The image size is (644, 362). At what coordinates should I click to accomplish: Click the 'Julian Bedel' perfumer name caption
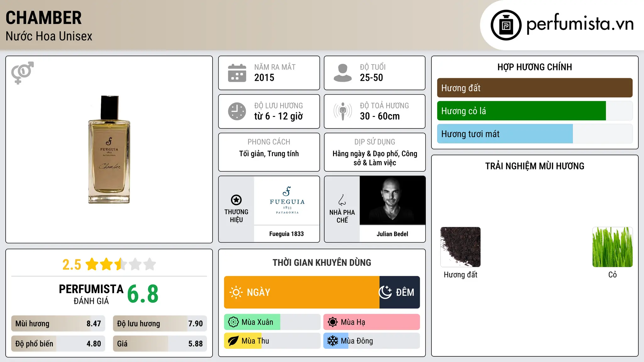(x=392, y=234)
